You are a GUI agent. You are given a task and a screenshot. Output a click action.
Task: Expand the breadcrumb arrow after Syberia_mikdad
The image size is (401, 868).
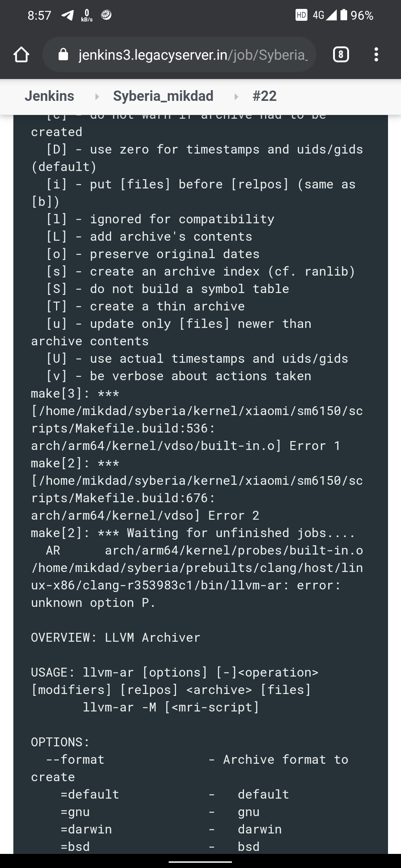[237, 96]
